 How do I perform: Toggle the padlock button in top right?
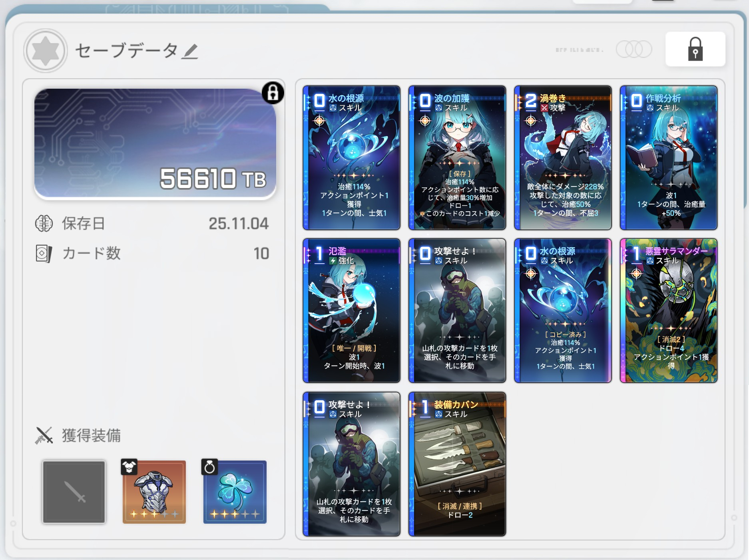point(695,49)
